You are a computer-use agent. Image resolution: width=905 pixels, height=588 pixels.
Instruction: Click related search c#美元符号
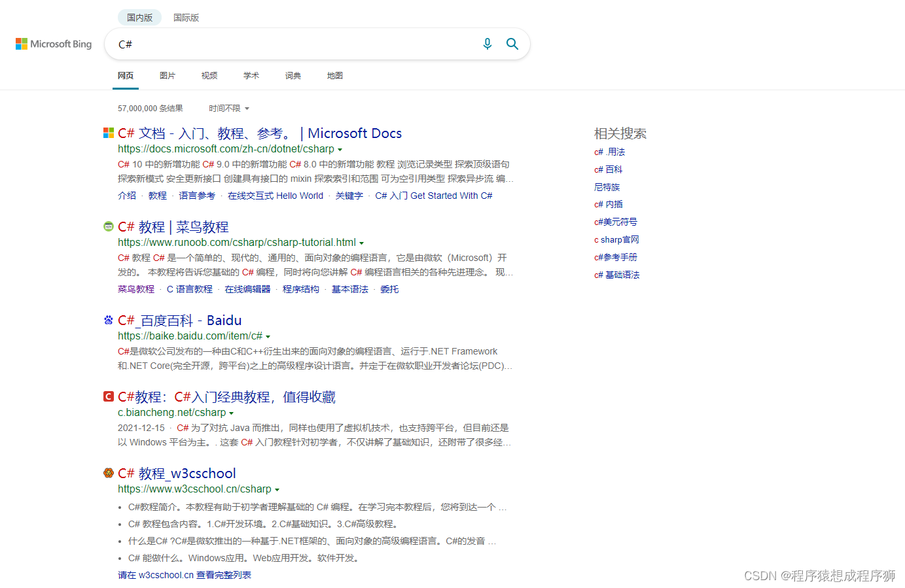616,222
